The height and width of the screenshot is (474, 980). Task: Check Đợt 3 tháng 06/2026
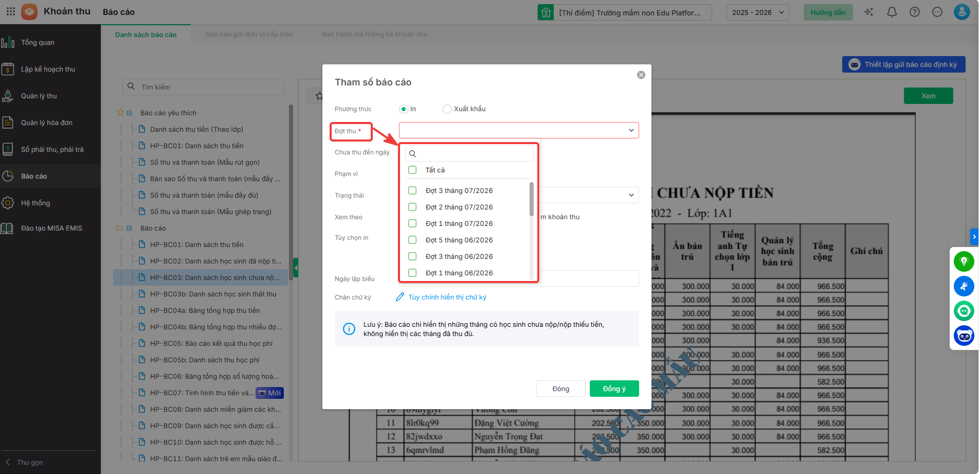[412, 256]
